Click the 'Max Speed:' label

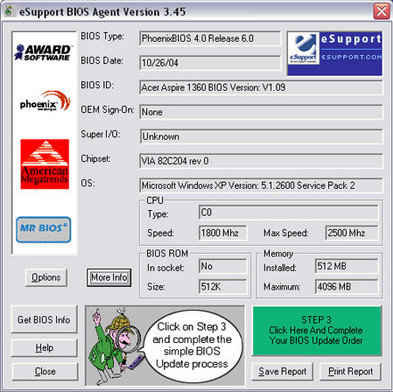pos(286,233)
